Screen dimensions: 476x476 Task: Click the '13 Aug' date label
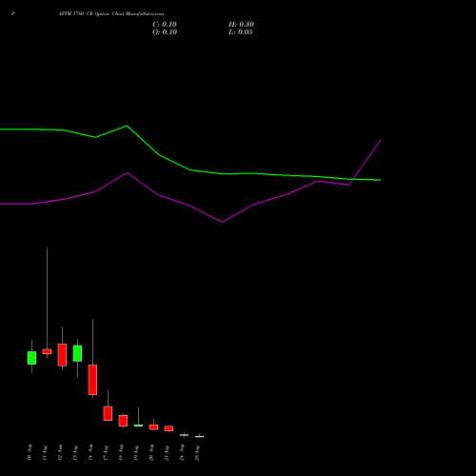(75, 452)
